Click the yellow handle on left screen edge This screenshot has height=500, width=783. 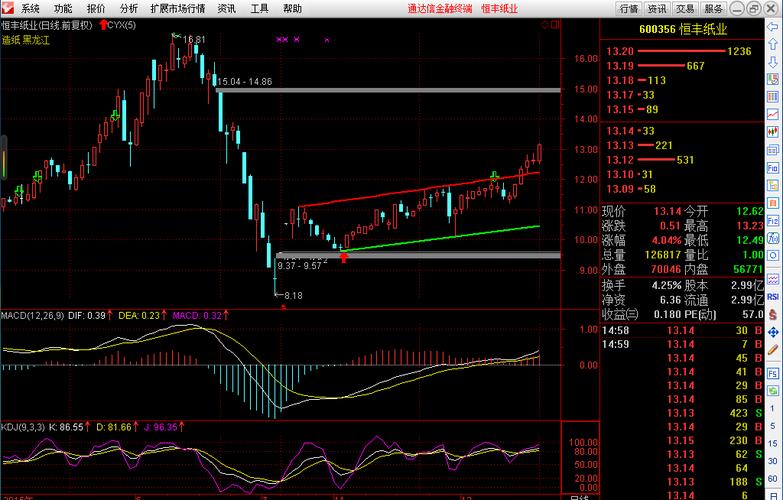coord(3,157)
